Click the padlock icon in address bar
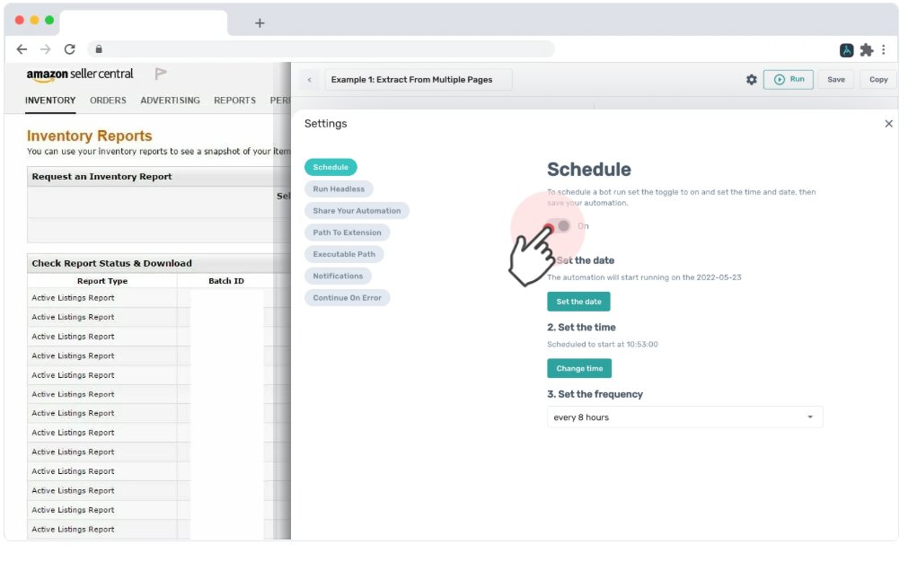917x588 pixels. pos(99,49)
